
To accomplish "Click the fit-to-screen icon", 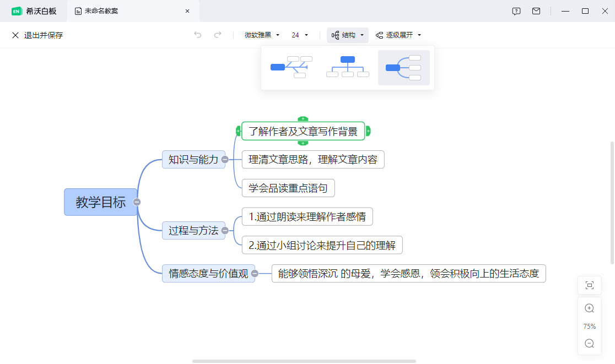I will point(589,285).
